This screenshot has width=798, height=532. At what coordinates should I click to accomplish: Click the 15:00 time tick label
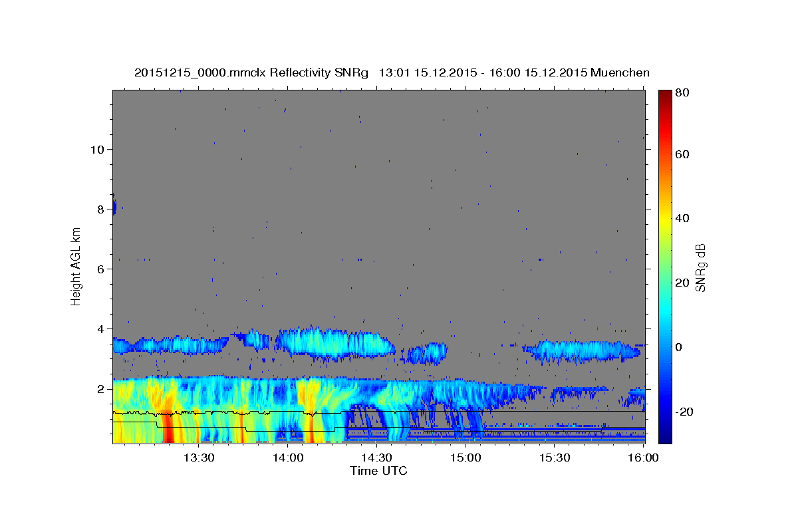point(465,458)
